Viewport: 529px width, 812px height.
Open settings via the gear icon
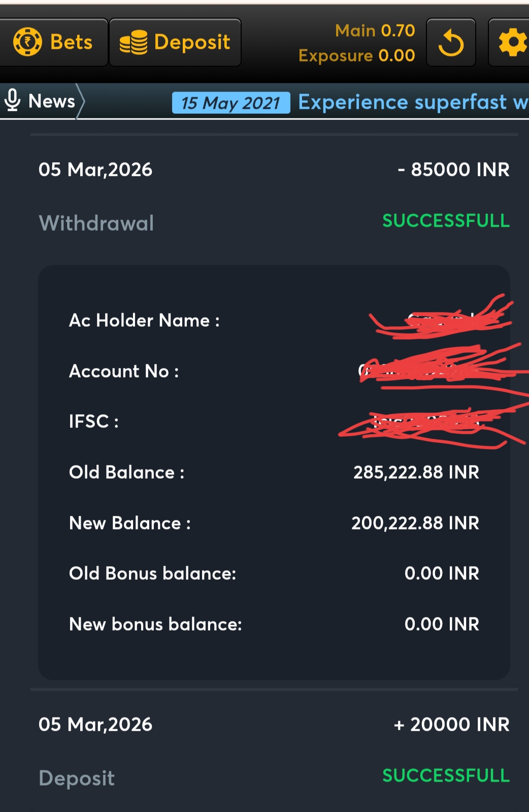click(512, 43)
